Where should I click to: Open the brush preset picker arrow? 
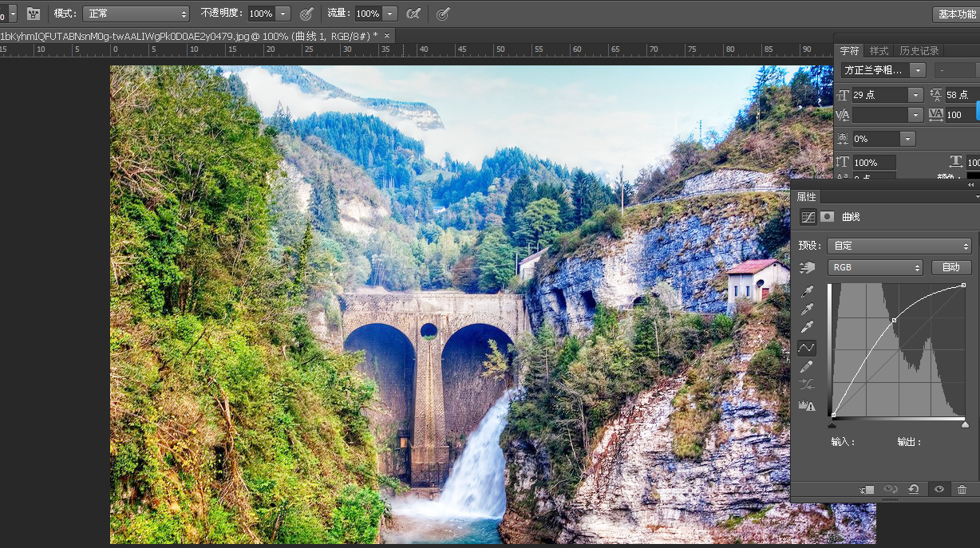(x=12, y=14)
